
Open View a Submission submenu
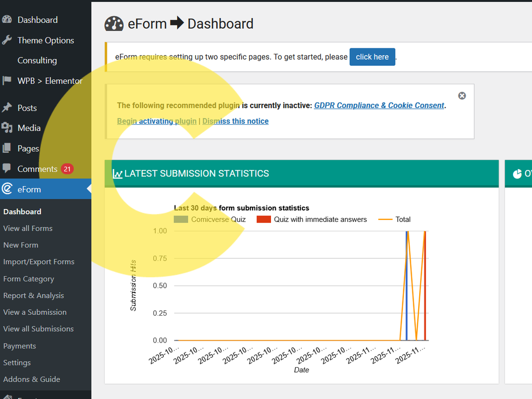pos(35,312)
